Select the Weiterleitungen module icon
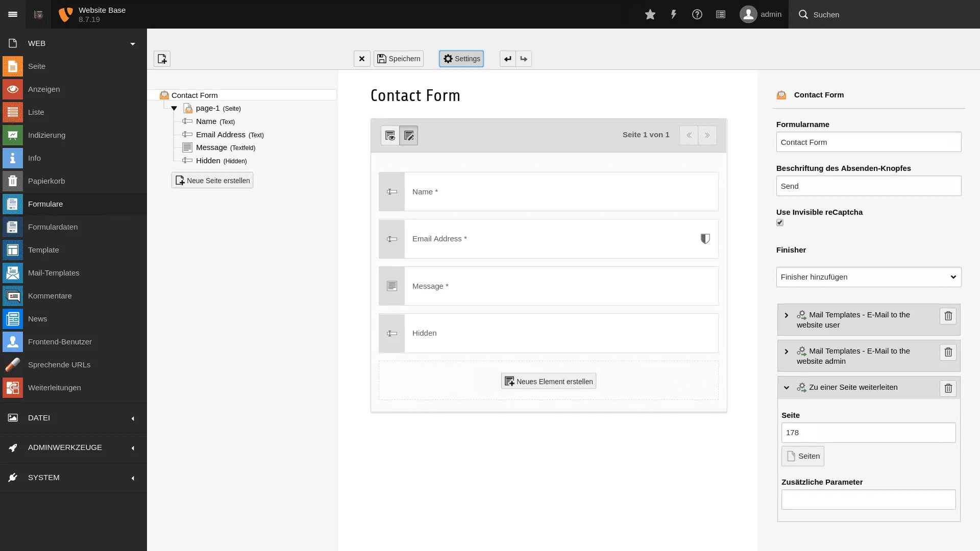The height and width of the screenshot is (551, 980). click(12, 388)
